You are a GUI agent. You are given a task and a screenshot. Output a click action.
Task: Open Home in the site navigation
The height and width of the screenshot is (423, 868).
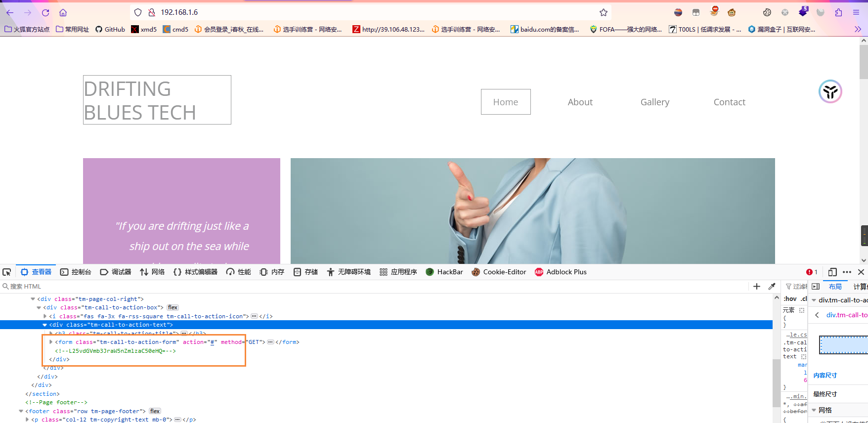tap(506, 102)
